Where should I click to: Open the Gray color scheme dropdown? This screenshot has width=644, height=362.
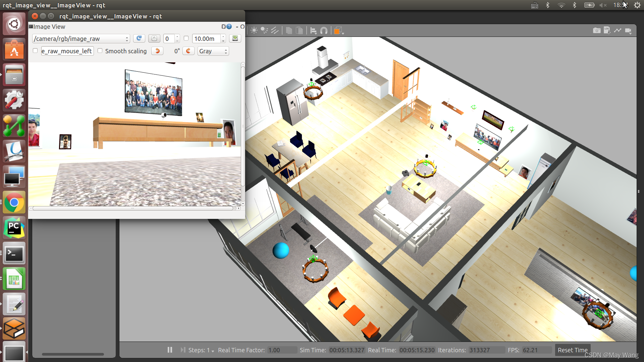pyautogui.click(x=213, y=51)
